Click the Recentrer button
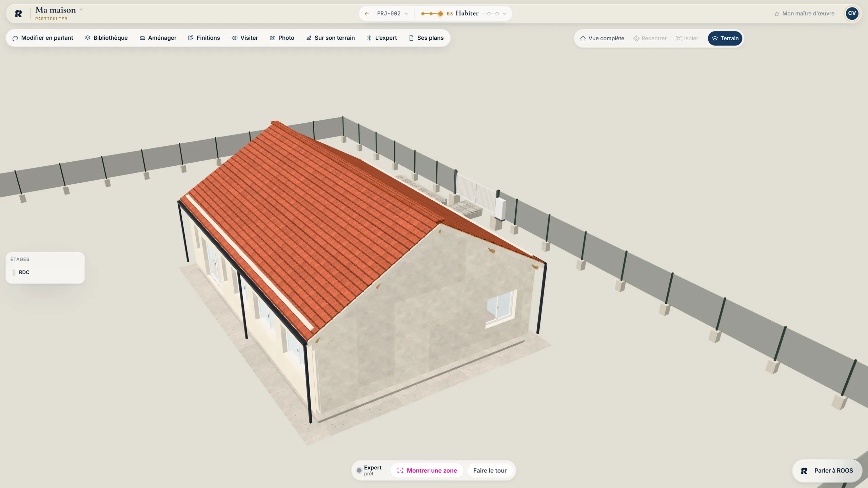Screen dimensions: 868x488 coord(650,38)
